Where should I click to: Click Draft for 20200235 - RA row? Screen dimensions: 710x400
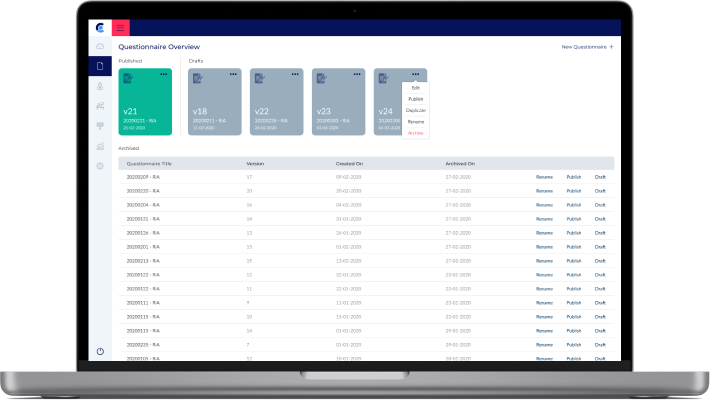600,345
